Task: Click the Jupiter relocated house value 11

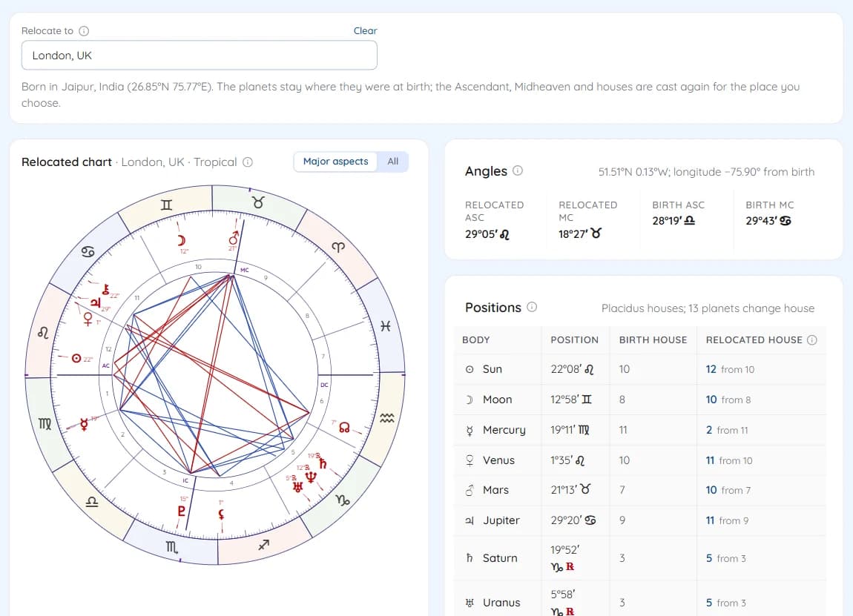Action: click(710, 520)
